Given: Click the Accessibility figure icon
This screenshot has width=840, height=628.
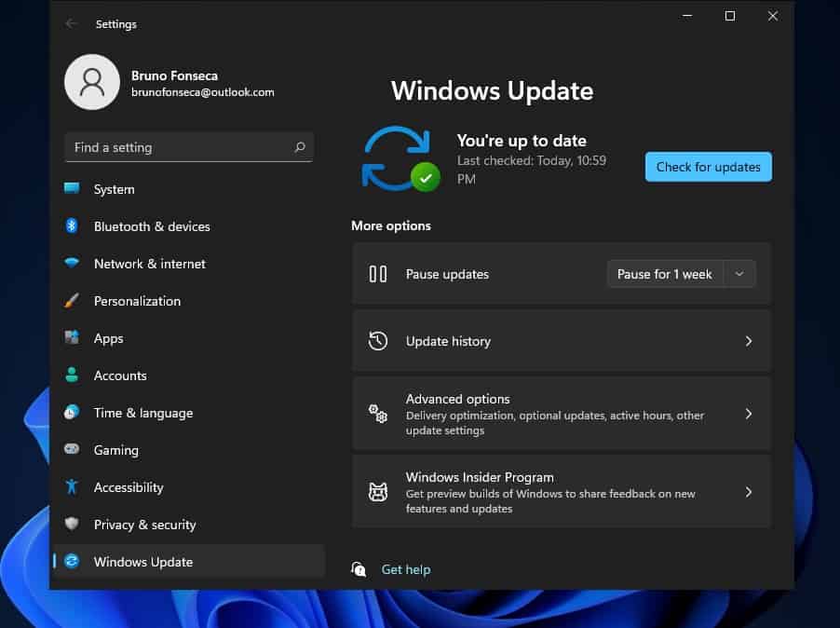Looking at the screenshot, I should click(x=72, y=486).
